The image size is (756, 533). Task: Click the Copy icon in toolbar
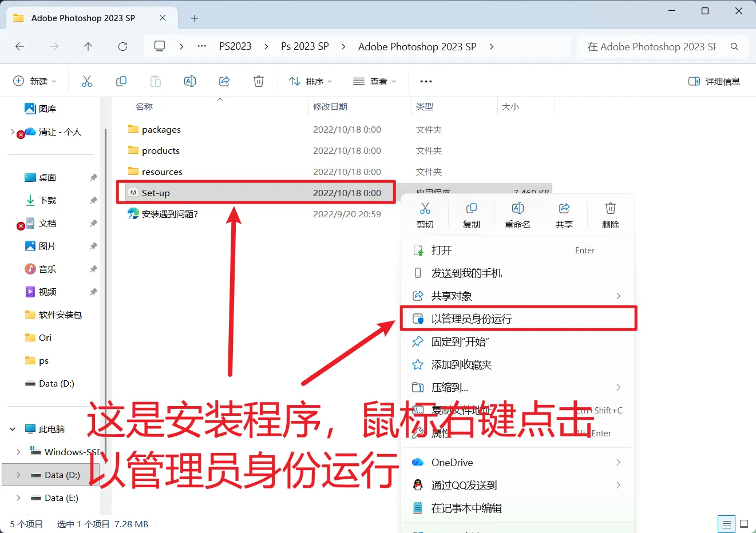[x=121, y=81]
